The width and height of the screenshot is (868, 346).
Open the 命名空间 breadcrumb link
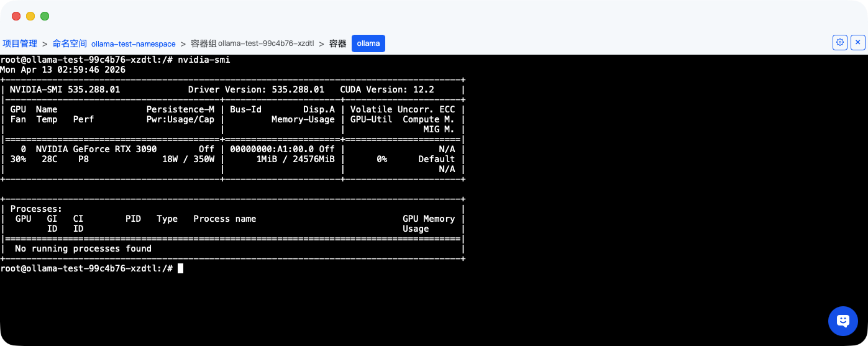[70, 43]
